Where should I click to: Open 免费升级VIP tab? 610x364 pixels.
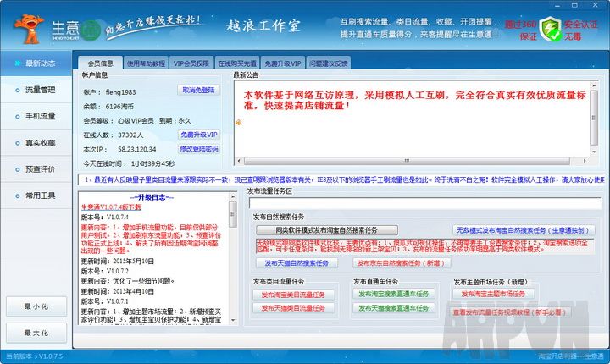(283, 63)
